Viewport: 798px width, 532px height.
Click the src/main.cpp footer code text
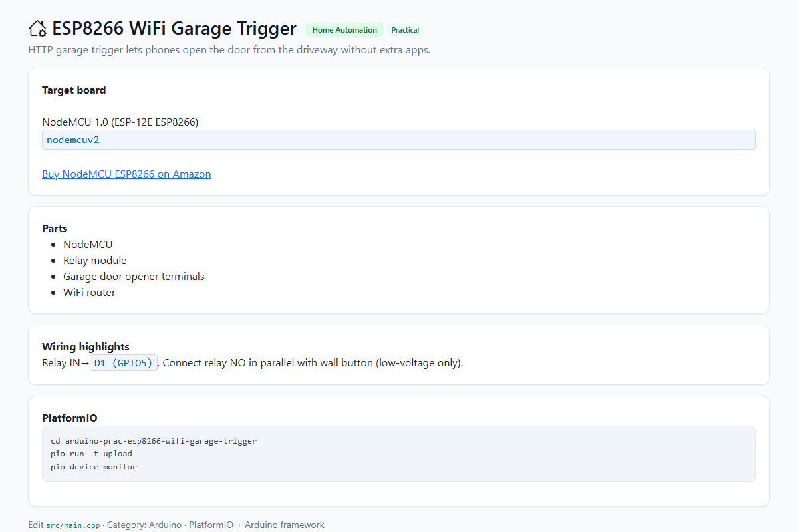click(x=73, y=525)
